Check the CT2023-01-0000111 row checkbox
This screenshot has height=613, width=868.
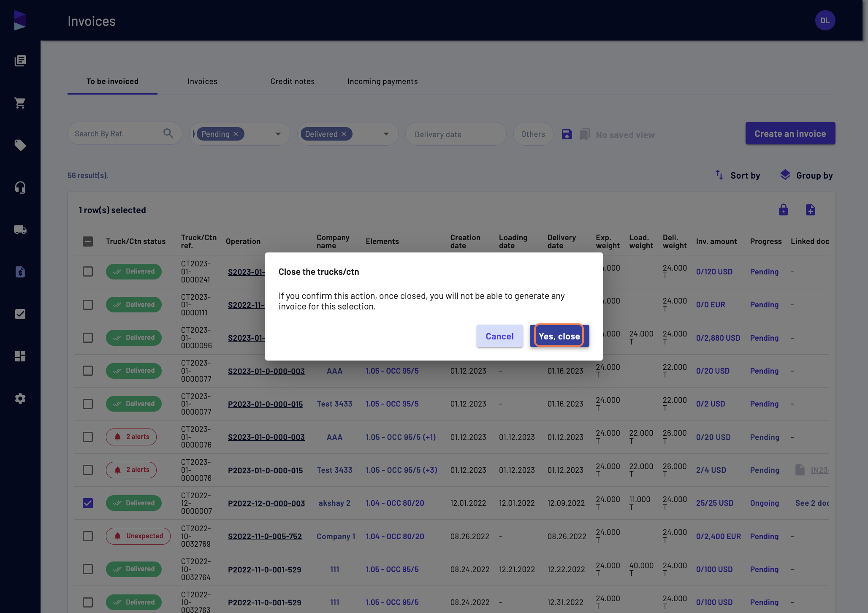click(88, 305)
